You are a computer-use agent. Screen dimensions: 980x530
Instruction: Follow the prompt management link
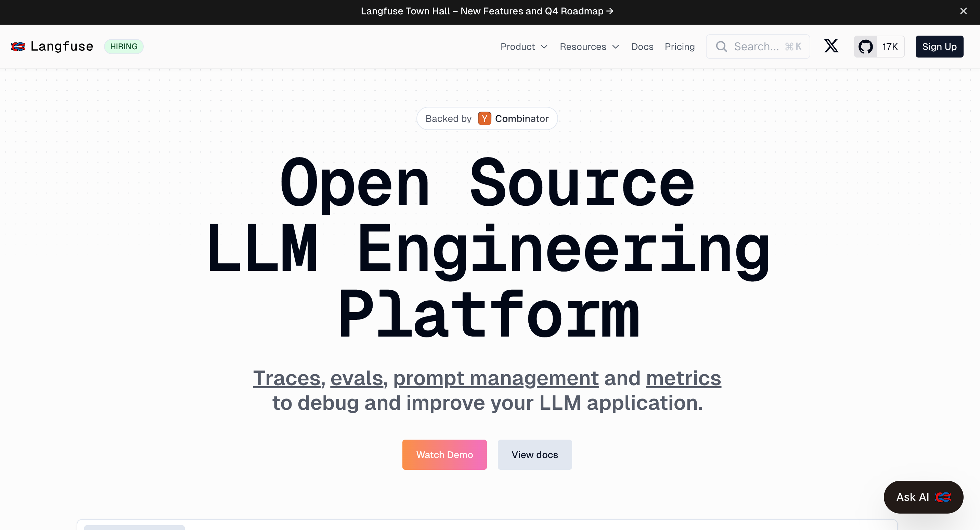click(496, 378)
